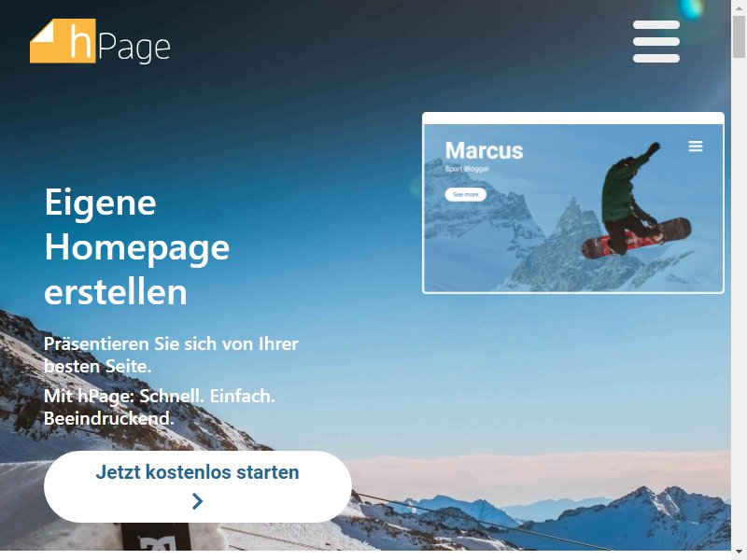
Task: Click the white top bar of the preview window
Action: pos(573,119)
